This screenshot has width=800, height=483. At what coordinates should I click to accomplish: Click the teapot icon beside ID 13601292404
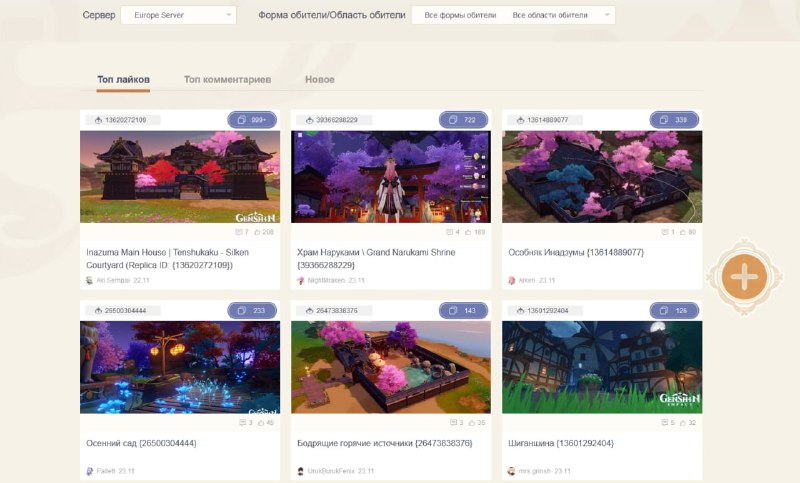(520, 311)
